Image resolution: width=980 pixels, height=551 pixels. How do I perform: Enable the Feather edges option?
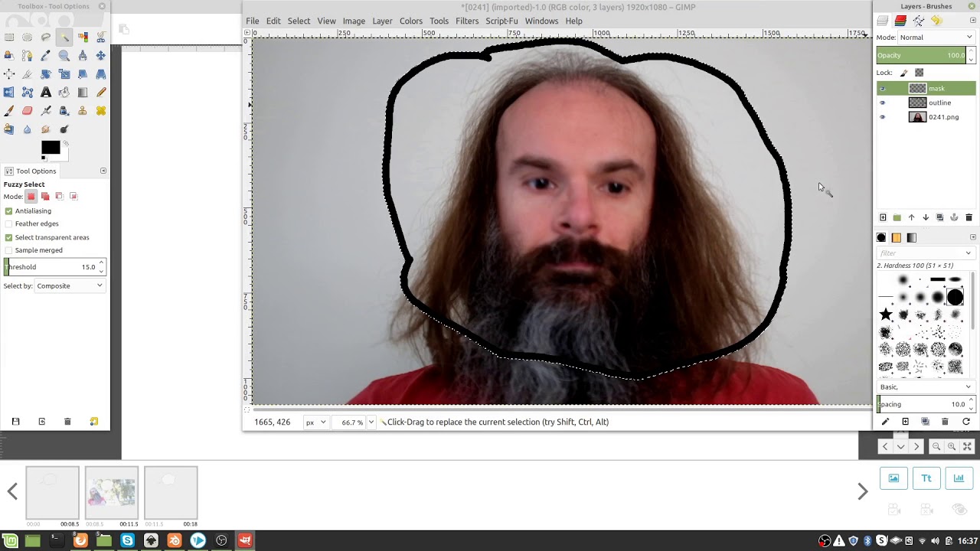point(8,223)
